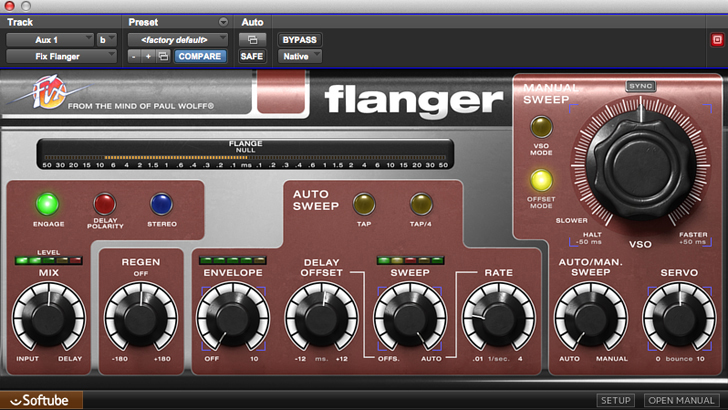Open the insert position b dropdown
Viewport: 728px width, 410px height.
(x=106, y=40)
